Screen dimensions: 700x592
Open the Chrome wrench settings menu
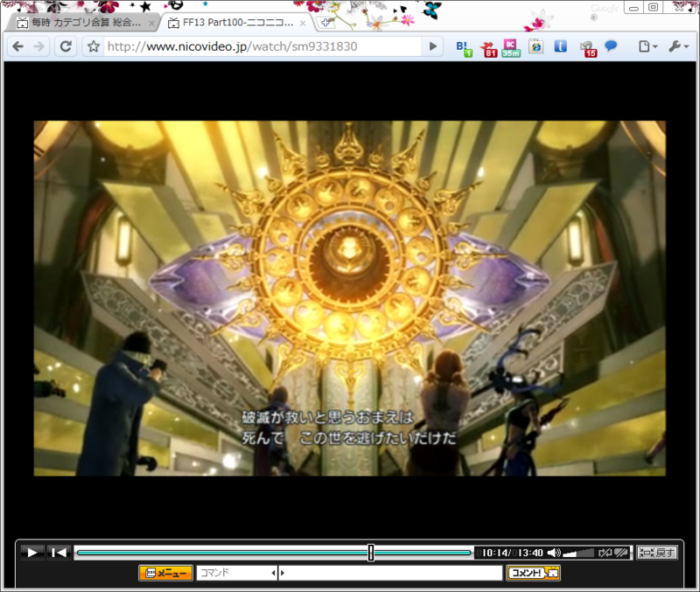pos(679,46)
